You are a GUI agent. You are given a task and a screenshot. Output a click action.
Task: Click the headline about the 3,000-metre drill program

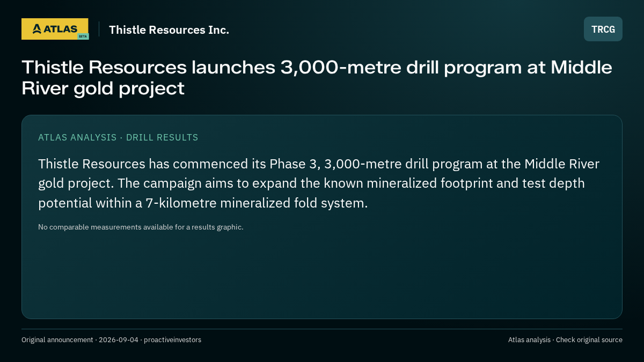317,78
